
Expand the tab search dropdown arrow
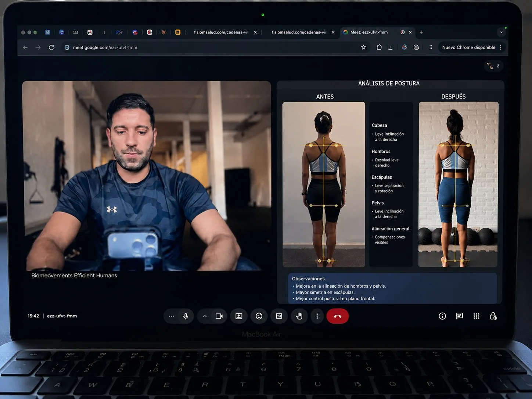(x=501, y=32)
